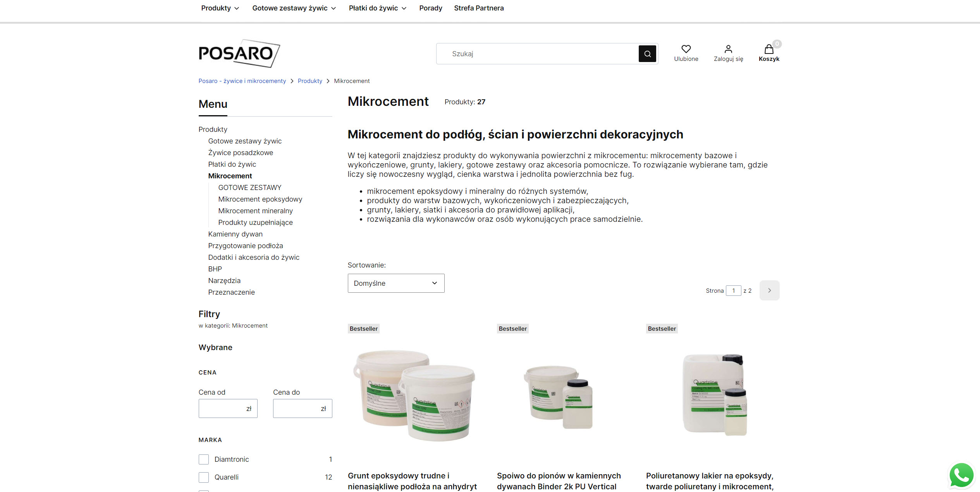980x492 pixels.
Task: Click the page number input box
Action: click(x=733, y=291)
